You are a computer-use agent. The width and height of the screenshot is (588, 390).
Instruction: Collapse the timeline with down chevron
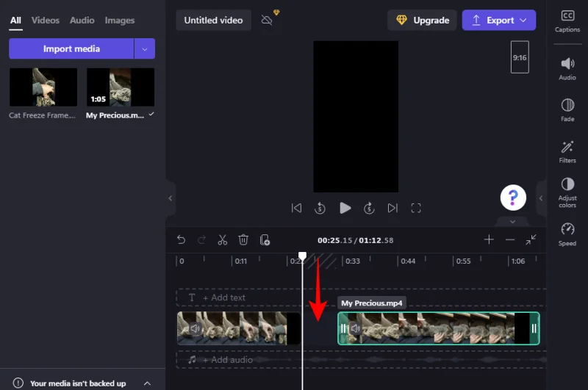(x=512, y=222)
